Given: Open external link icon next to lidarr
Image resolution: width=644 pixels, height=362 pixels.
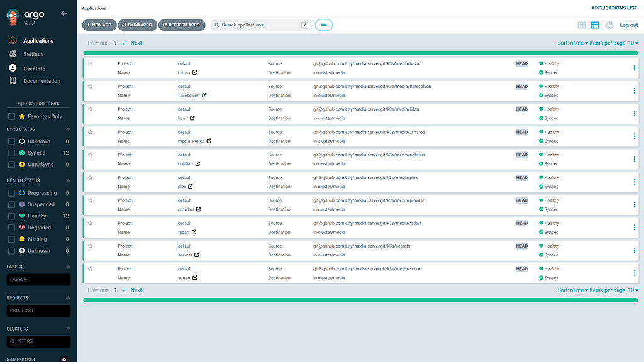Looking at the screenshot, I should click(192, 118).
